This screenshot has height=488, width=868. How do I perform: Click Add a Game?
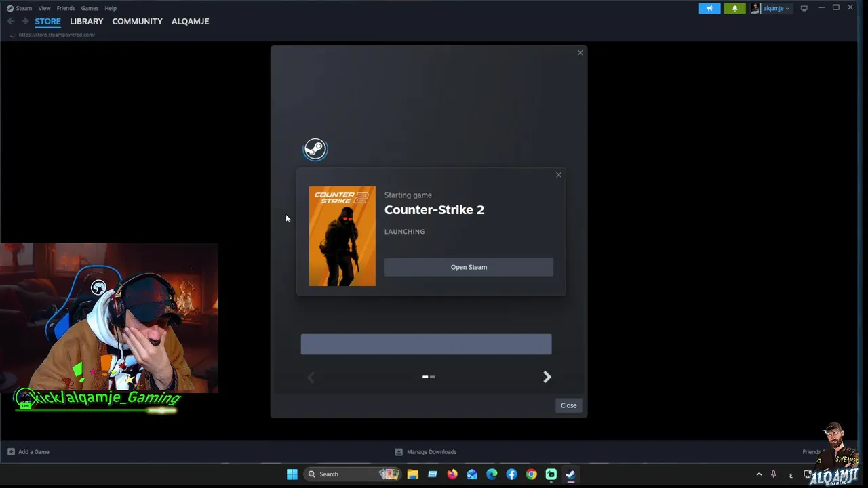click(x=34, y=452)
